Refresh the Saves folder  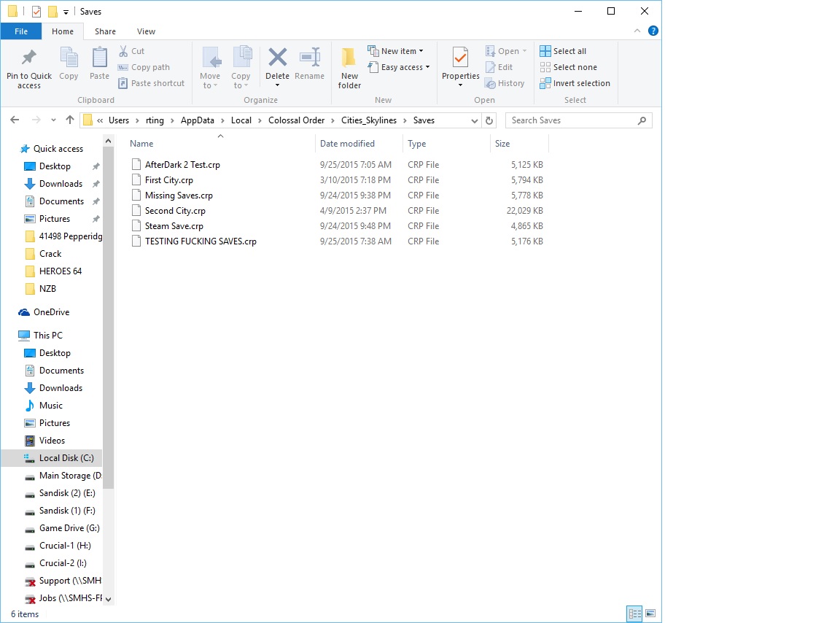tap(488, 120)
